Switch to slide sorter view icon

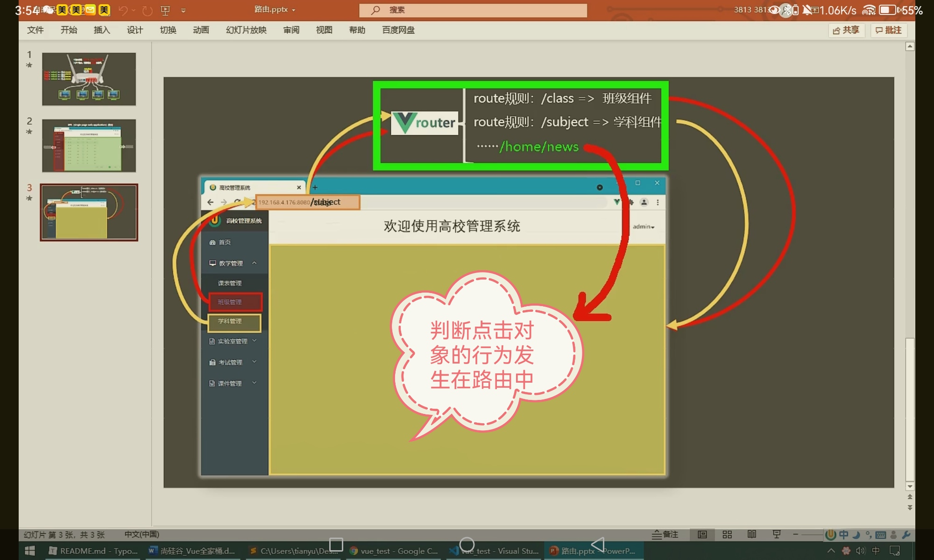click(x=727, y=535)
